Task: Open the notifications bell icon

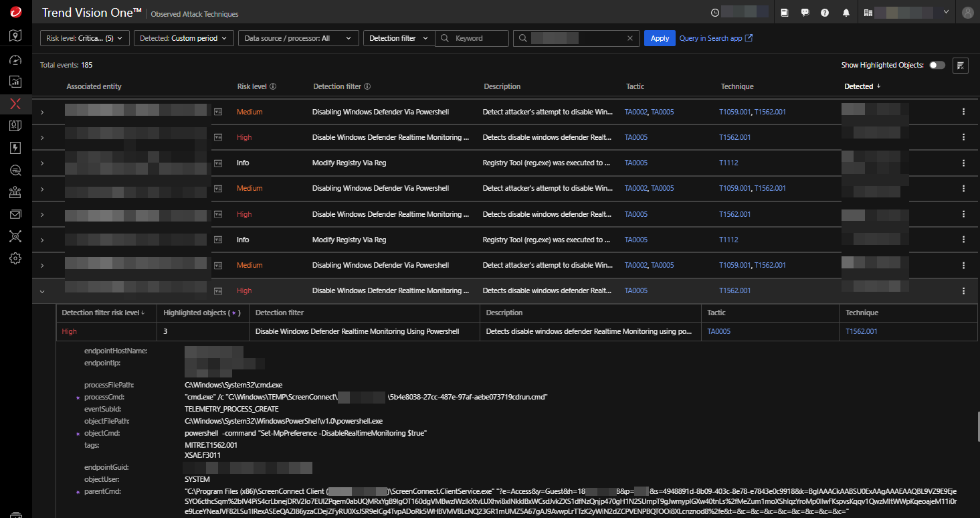Action: pyautogui.click(x=846, y=13)
